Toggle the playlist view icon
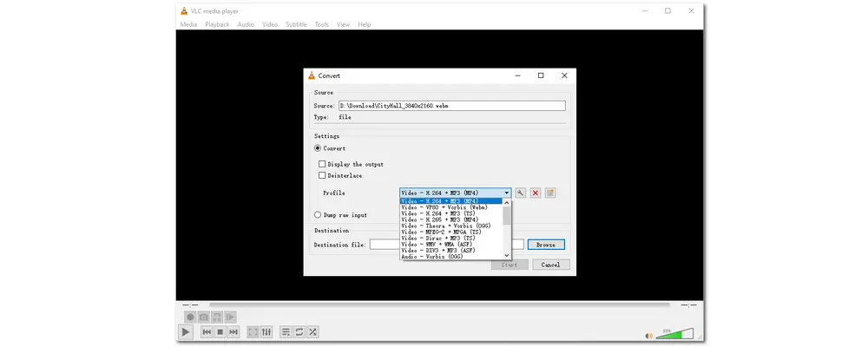 (x=286, y=331)
